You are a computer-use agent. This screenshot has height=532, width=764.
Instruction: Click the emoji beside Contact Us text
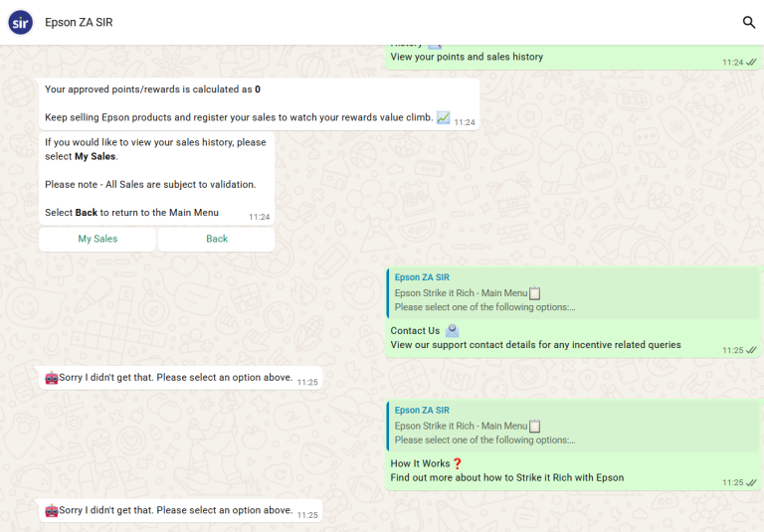[453, 331]
